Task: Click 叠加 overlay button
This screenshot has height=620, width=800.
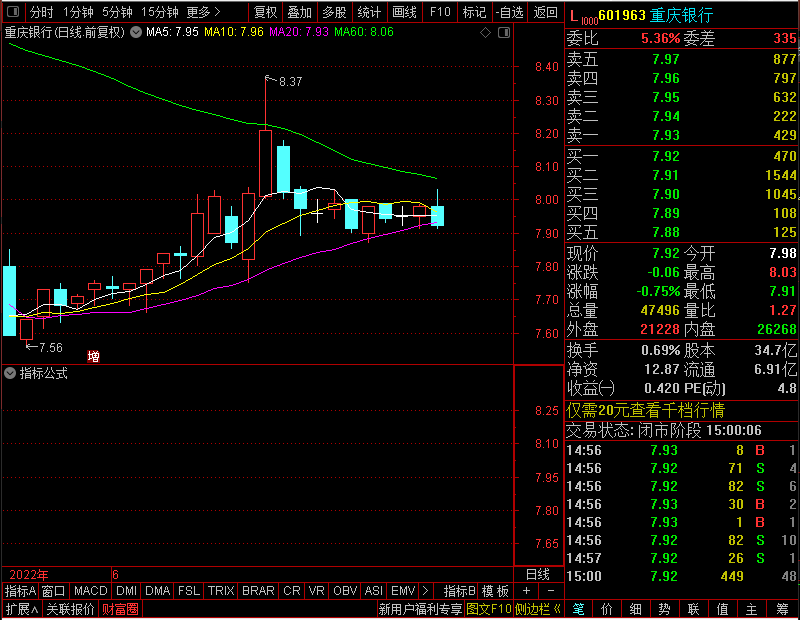Action: tap(299, 12)
